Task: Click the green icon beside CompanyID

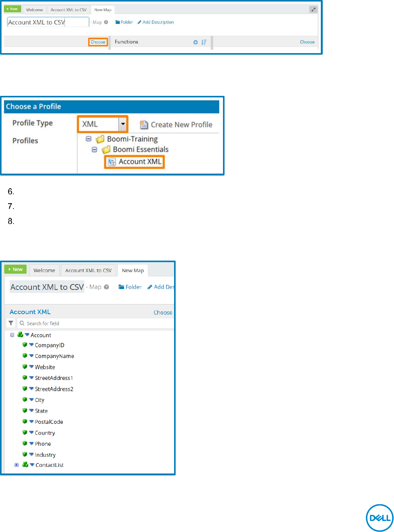Action: pyautogui.click(x=25, y=345)
